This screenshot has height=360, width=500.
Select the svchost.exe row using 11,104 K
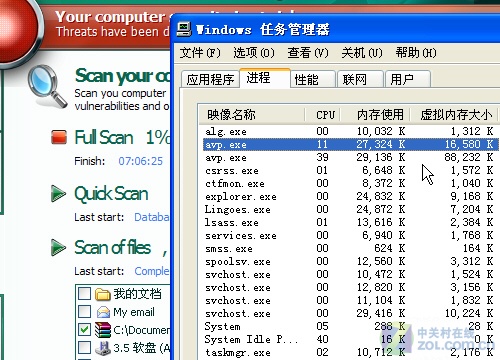coord(350,300)
